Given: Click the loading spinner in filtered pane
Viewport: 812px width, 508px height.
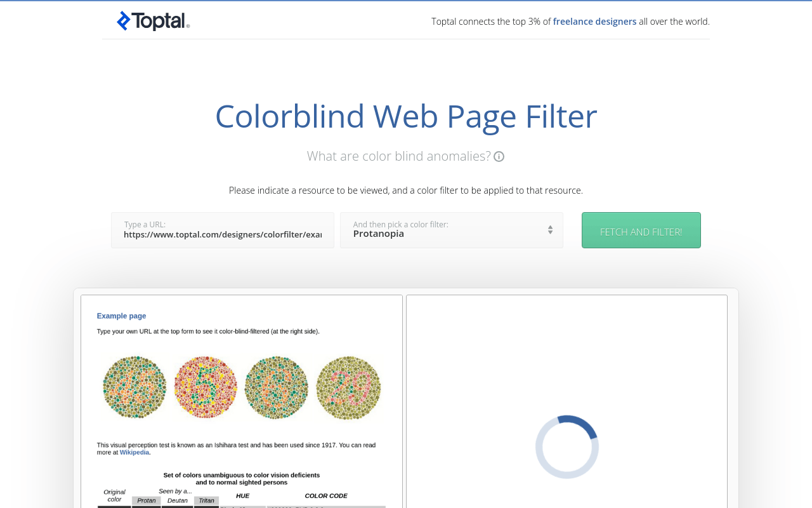Looking at the screenshot, I should [x=567, y=447].
